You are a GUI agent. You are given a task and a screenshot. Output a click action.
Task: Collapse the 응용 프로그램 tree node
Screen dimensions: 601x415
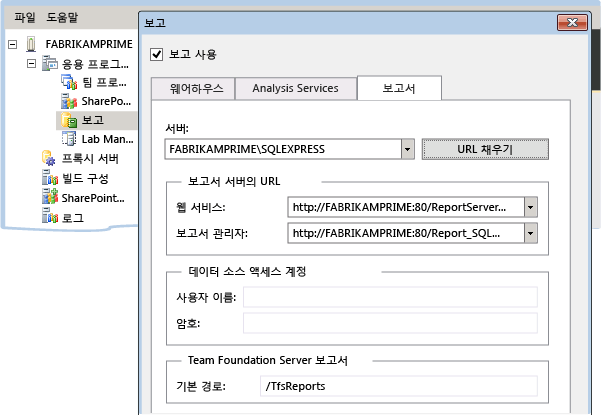tap(31, 63)
